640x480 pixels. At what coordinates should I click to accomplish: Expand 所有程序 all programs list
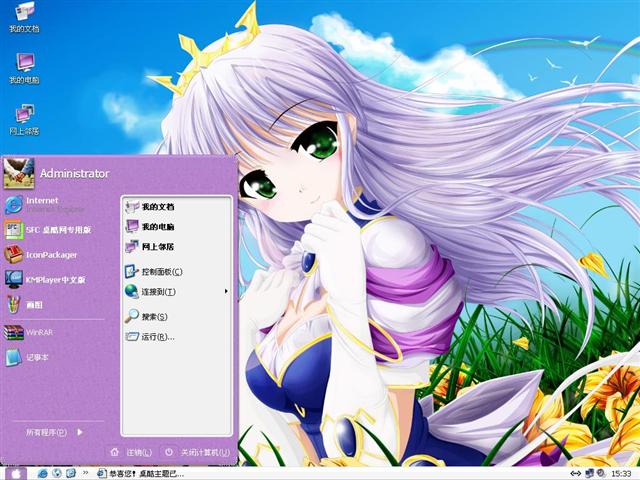click(x=54, y=432)
